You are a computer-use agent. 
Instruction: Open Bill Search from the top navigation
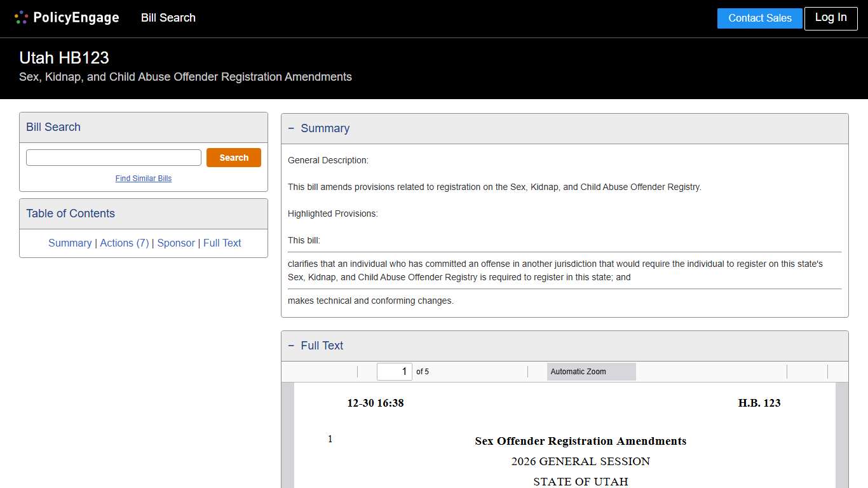pyautogui.click(x=168, y=18)
